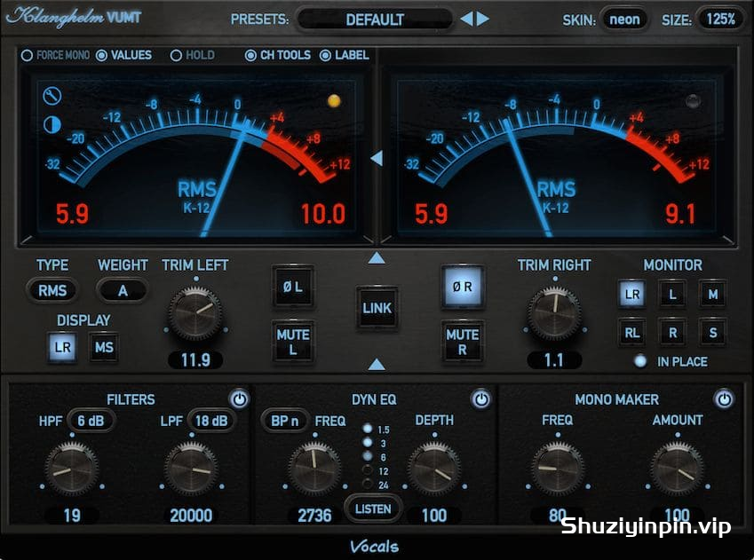Set DISPLAY mode to MS
The image size is (754, 560).
[x=104, y=347]
